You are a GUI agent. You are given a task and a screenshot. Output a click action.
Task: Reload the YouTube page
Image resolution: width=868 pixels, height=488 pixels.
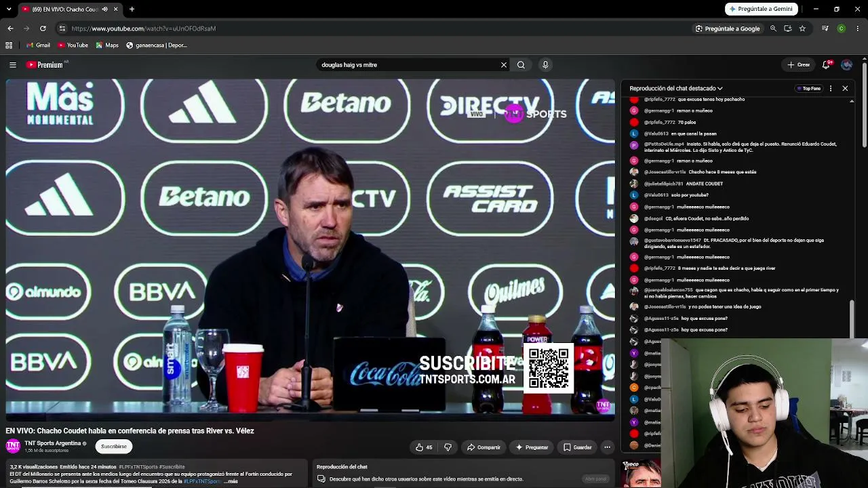tap(43, 28)
